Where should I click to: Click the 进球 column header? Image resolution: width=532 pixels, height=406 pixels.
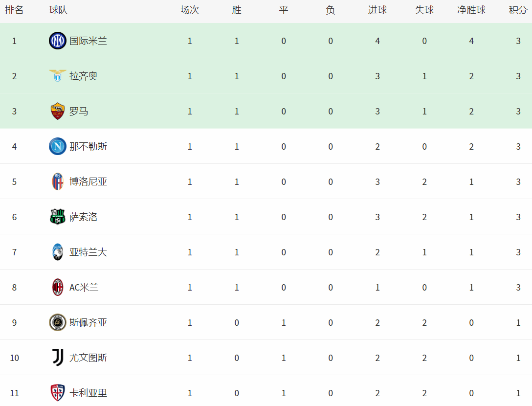pos(377,10)
